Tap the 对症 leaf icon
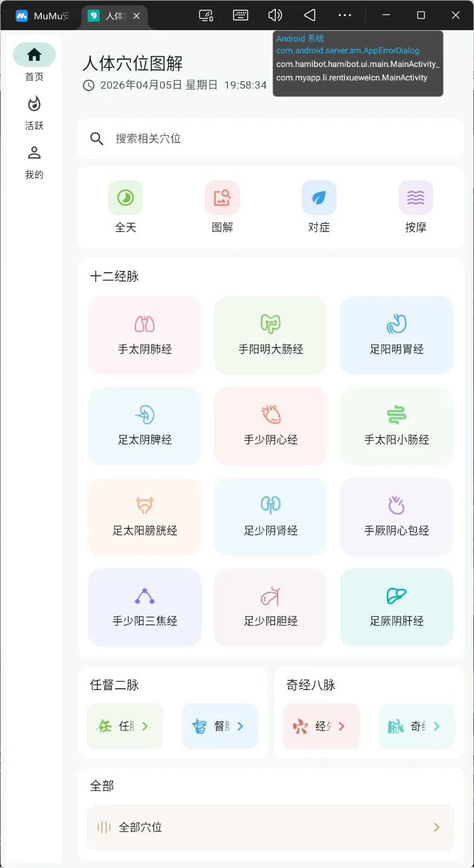 click(x=319, y=198)
